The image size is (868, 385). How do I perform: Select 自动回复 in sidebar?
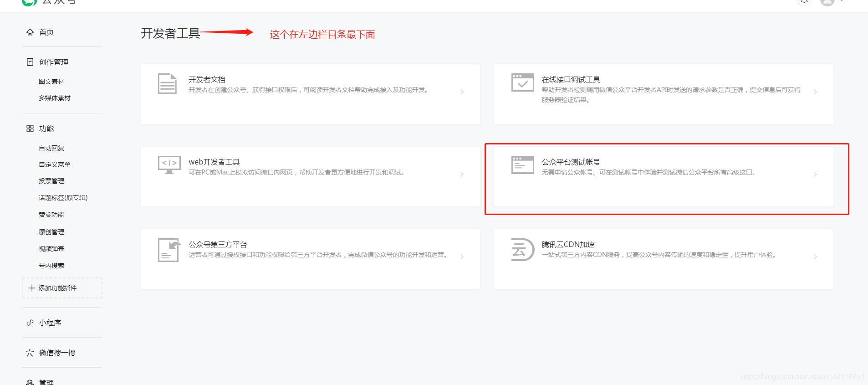[x=51, y=148]
